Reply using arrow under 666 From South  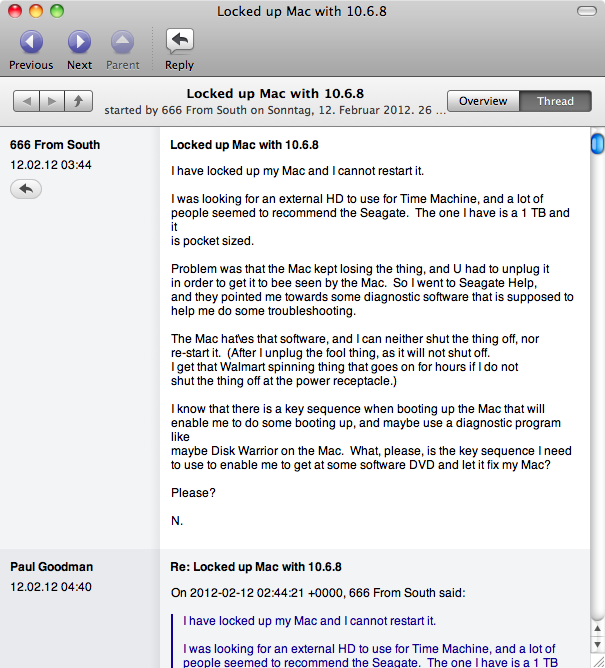pyautogui.click(x=26, y=188)
